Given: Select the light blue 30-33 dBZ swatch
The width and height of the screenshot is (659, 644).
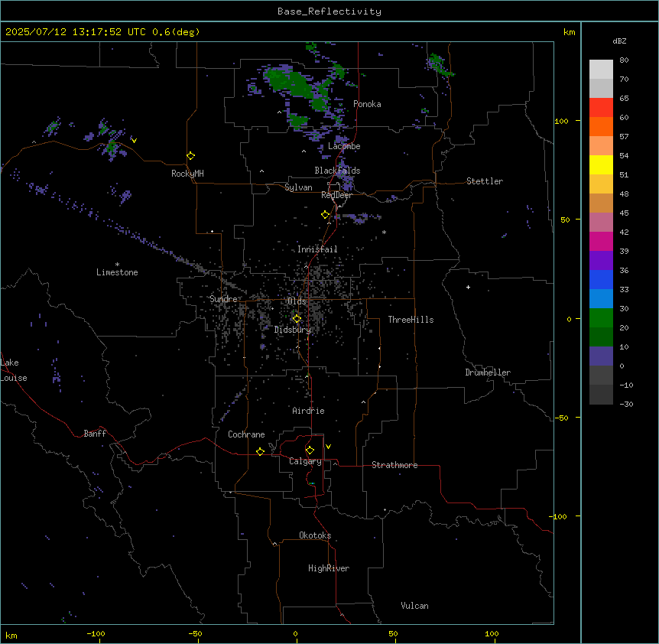Looking at the screenshot, I should [601, 299].
